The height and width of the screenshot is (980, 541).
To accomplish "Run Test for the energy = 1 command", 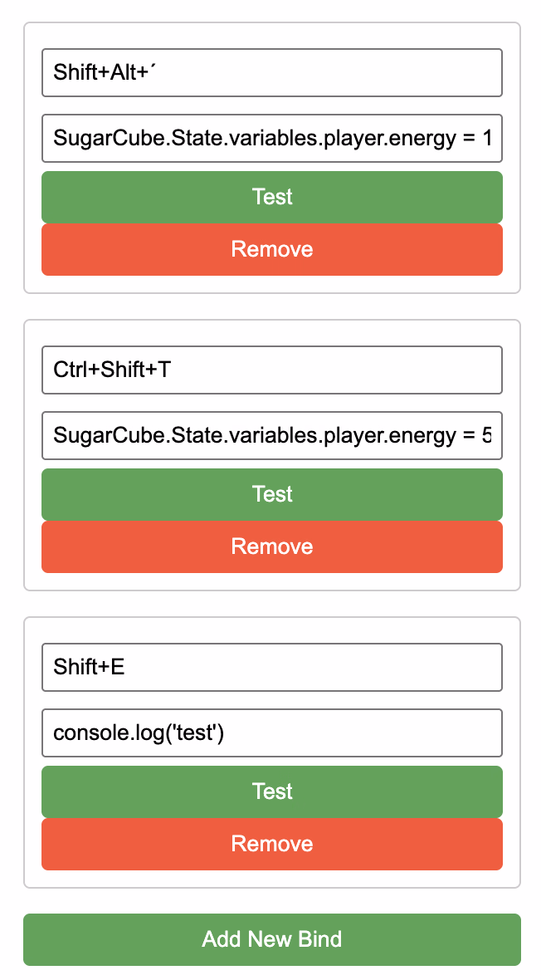I will pos(272,197).
